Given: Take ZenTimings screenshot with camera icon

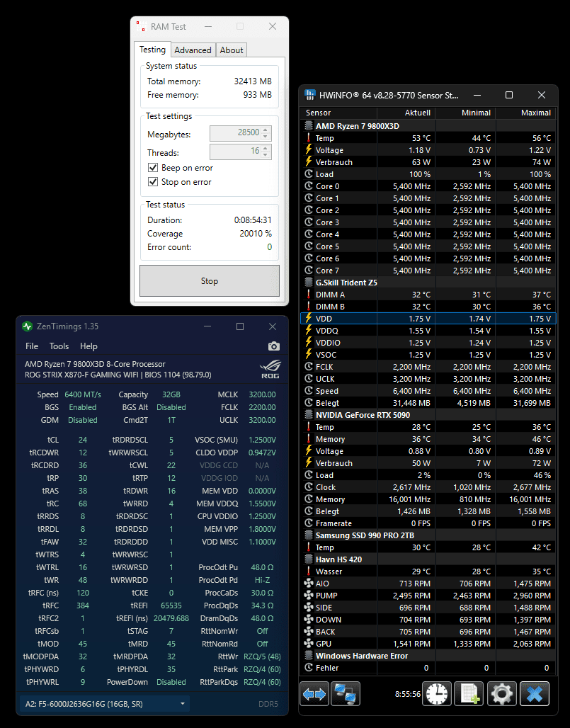Looking at the screenshot, I should tap(274, 346).
